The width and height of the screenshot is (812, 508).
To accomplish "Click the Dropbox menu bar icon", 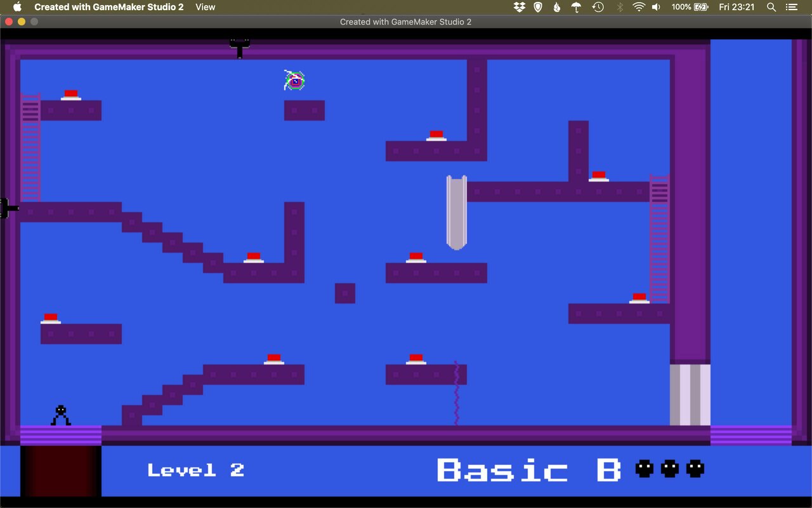I will coord(520,7).
